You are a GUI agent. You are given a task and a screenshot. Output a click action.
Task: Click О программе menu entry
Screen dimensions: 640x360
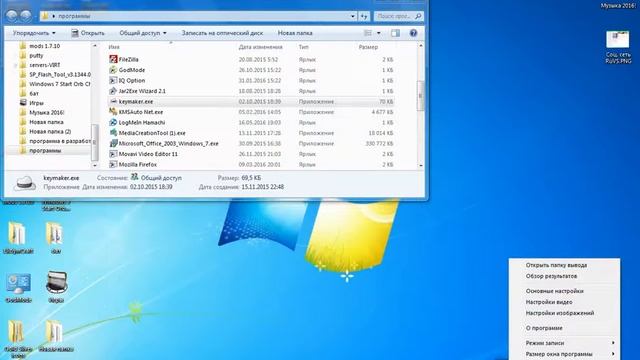pyautogui.click(x=544, y=328)
